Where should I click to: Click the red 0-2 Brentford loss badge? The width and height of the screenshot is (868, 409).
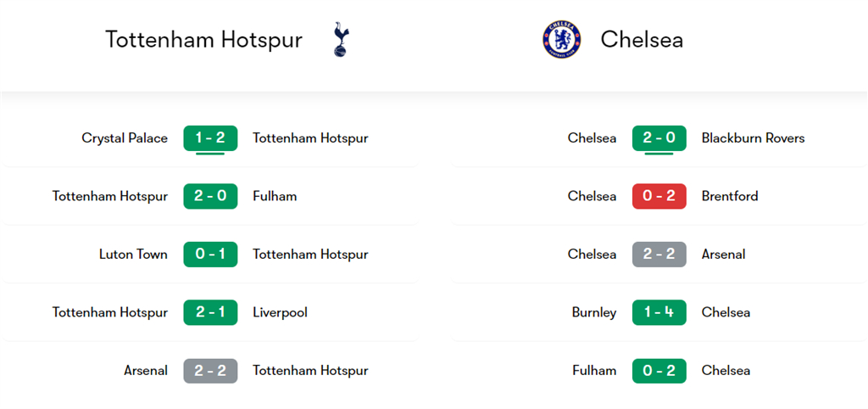659,196
